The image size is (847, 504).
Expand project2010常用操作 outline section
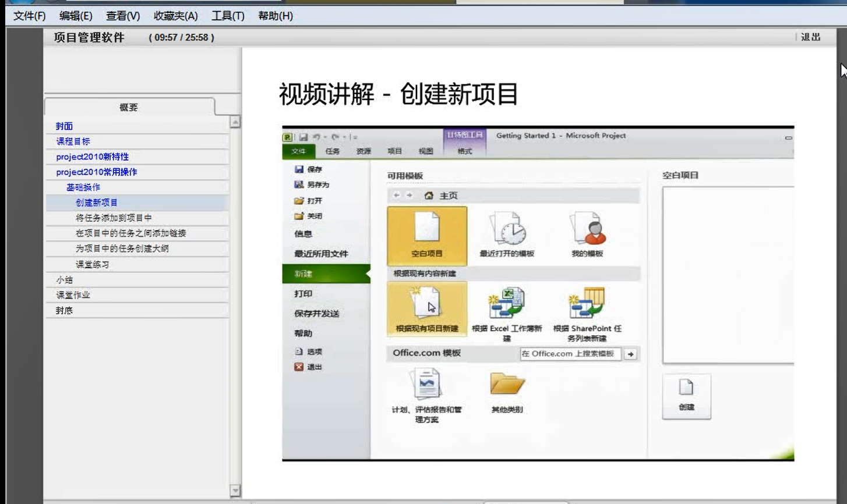tap(97, 172)
